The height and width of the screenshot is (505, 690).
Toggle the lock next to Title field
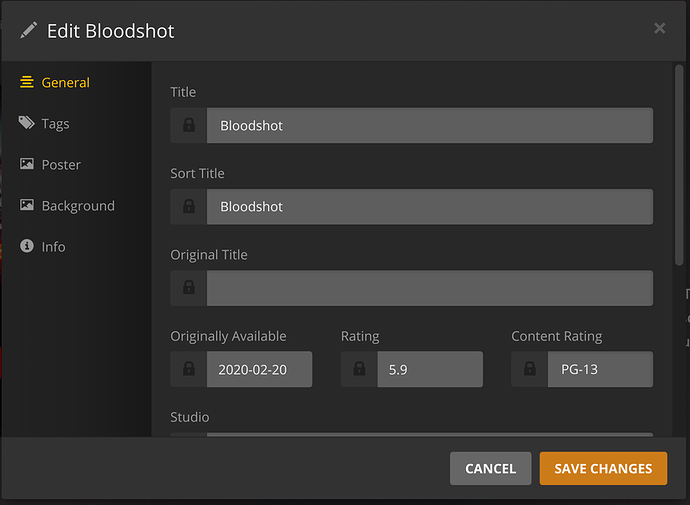[x=188, y=126]
